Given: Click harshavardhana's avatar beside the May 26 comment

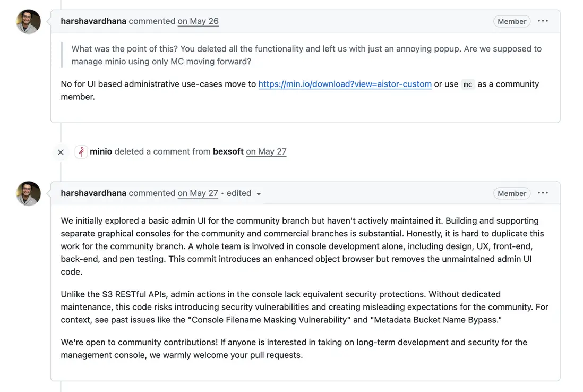Looking at the screenshot, I should (29, 22).
